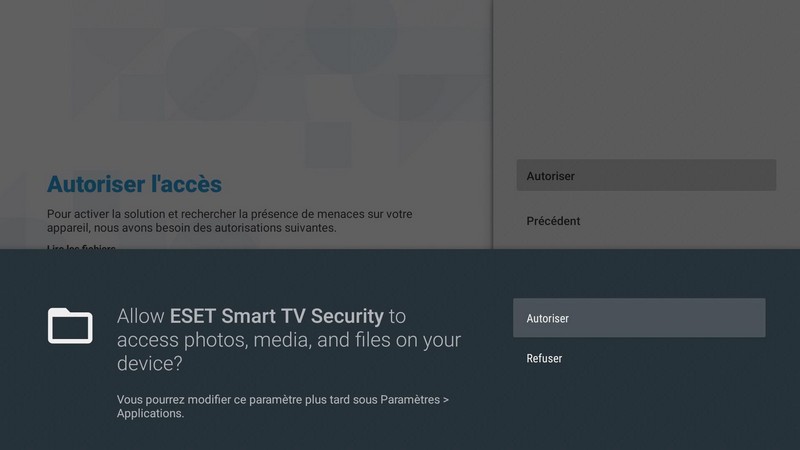Screen dimensions: 800x450
Task: Select Autoriser in the permission dialog
Action: (639, 318)
